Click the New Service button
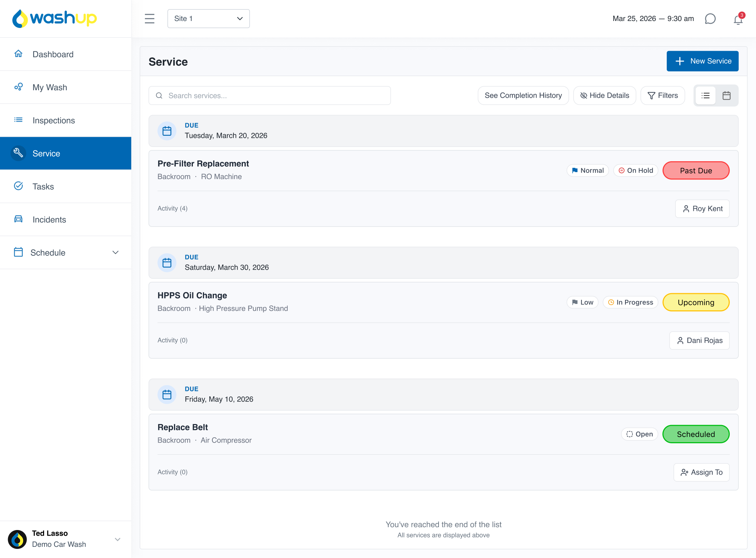This screenshot has width=756, height=558. tap(702, 61)
